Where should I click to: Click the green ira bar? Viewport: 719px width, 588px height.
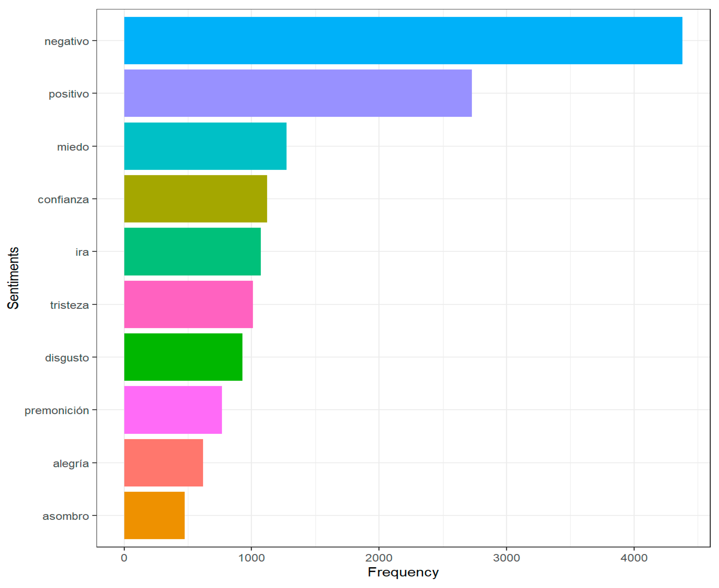[192, 252]
